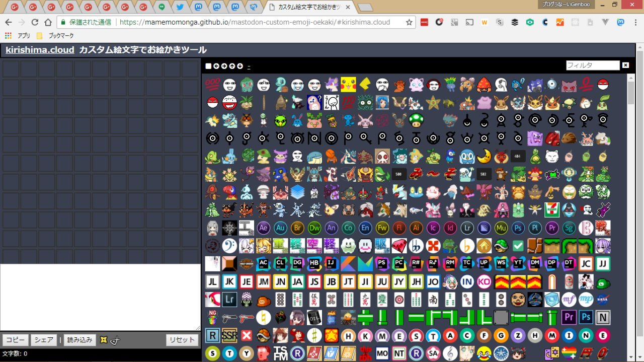Screen dimensions: 644x362
Task: Pick the dark 404 error emoji
Action: pyautogui.click(x=518, y=156)
